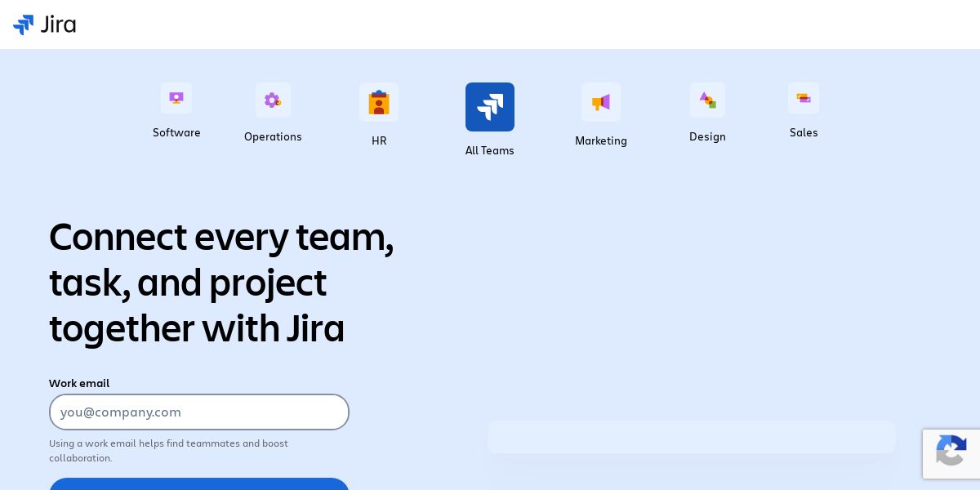Select the Operations gear icon
Viewport: 980px width, 490px height.
(273, 100)
